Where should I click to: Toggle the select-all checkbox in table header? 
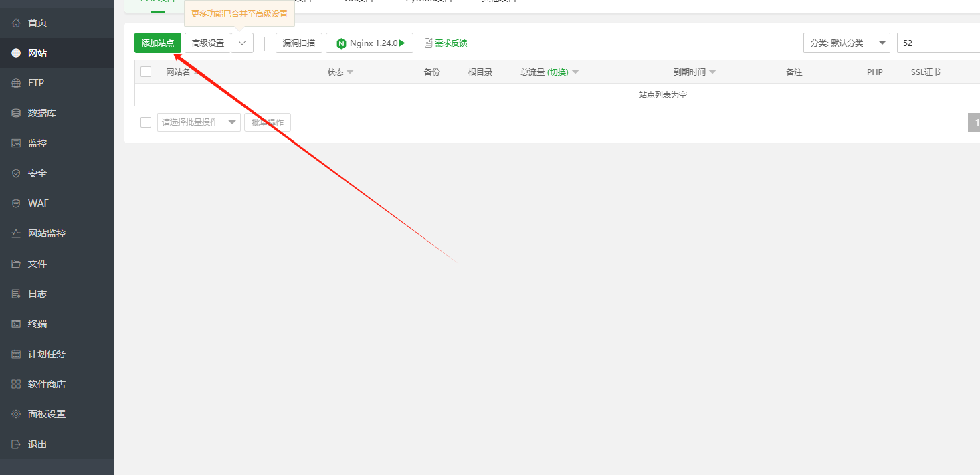click(146, 72)
